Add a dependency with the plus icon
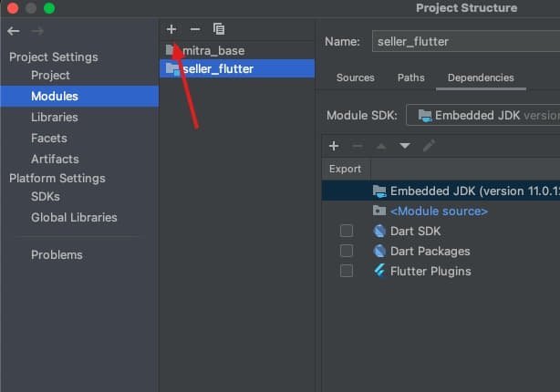Image resolution: width=560 pixels, height=392 pixels. pyautogui.click(x=334, y=146)
